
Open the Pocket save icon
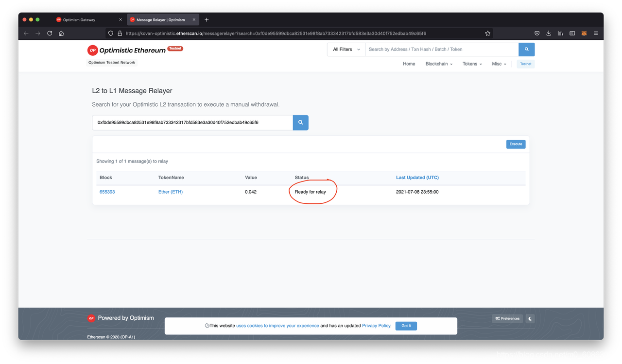(x=537, y=33)
